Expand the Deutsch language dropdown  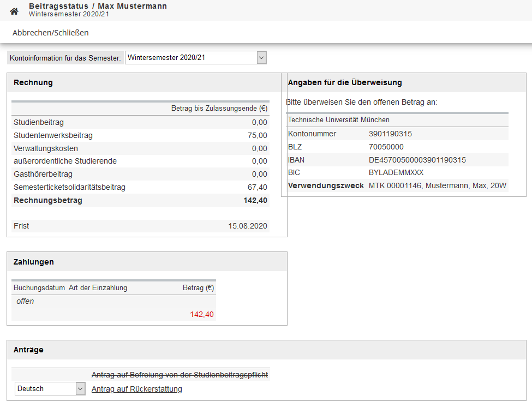pyautogui.click(x=50, y=389)
